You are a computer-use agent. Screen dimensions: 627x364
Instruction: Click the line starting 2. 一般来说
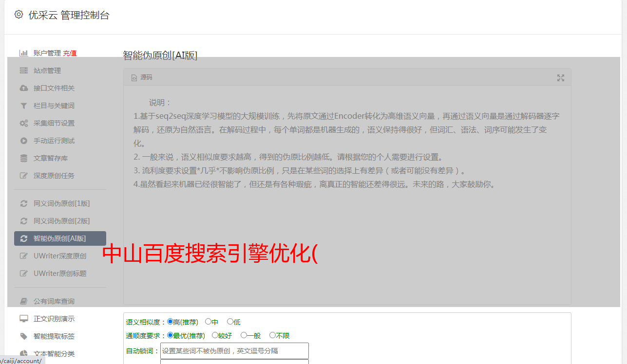[288, 157]
